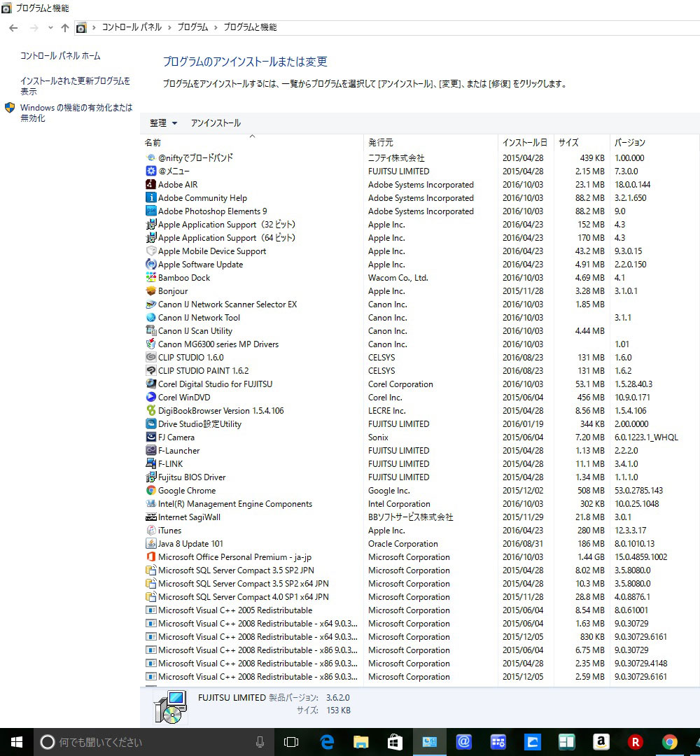The width and height of the screenshot is (700, 756).
Task: Sort by the 発行元 column header
Action: click(x=430, y=142)
